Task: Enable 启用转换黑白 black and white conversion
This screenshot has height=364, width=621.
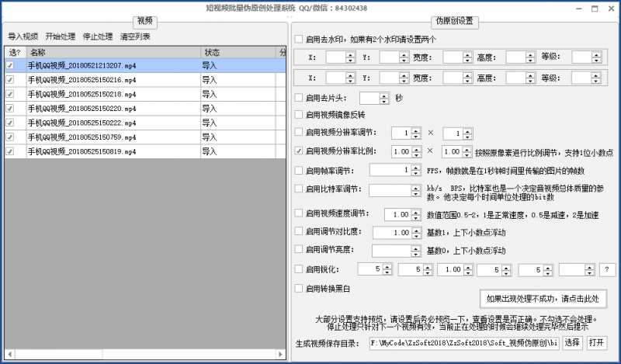Action: (x=300, y=288)
